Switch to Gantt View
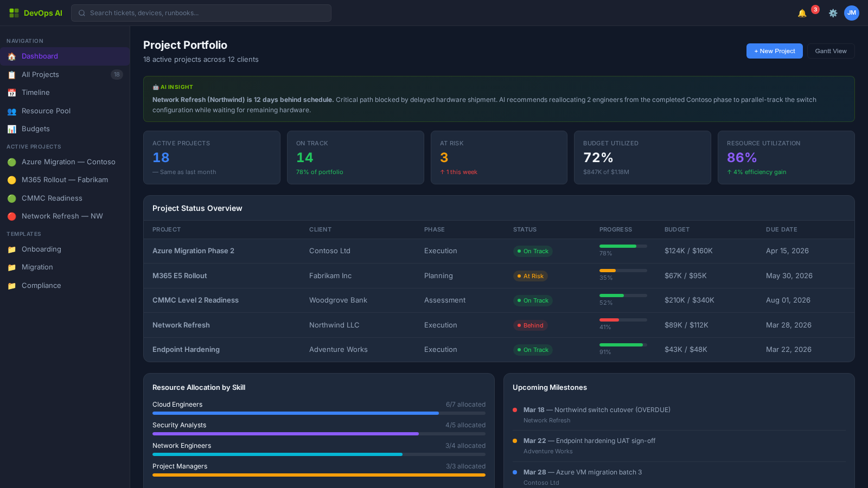 pos(831,50)
